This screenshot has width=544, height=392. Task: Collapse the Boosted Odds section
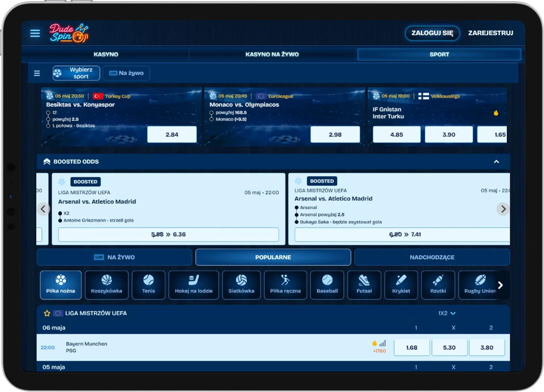click(496, 161)
